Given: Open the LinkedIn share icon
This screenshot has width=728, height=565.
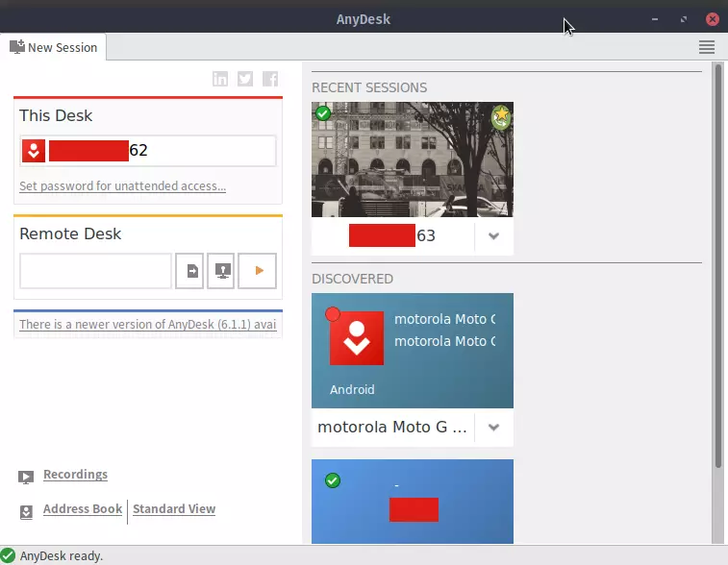Looking at the screenshot, I should tap(220, 79).
